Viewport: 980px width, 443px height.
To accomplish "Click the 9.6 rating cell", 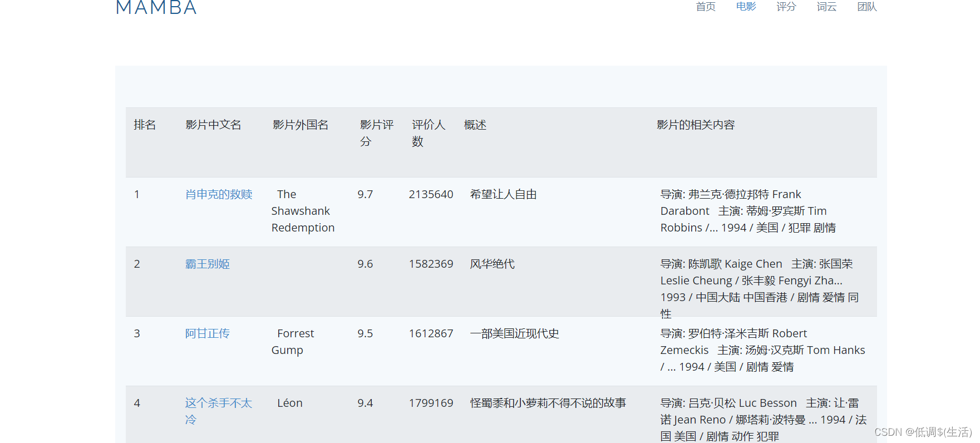I will click(365, 264).
